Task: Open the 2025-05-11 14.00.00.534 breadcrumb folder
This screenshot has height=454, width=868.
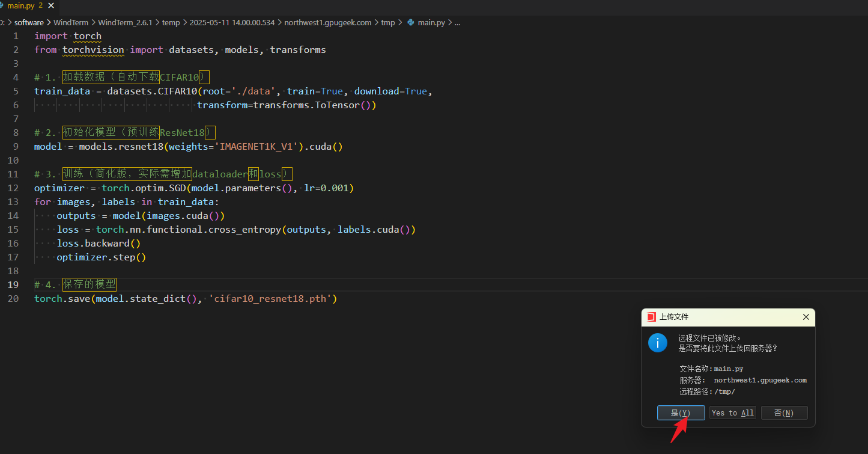Action: coord(232,22)
